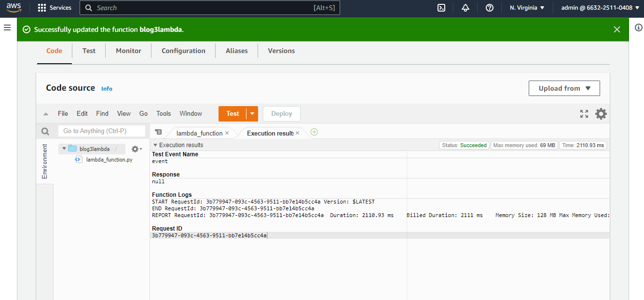Open AWS CloudShell

[x=441, y=8]
